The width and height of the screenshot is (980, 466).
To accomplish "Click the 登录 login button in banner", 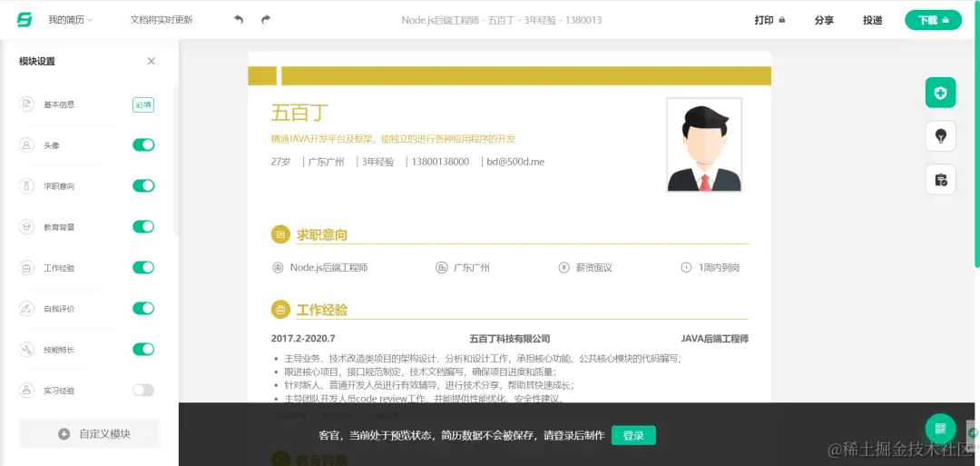I will click(633, 435).
